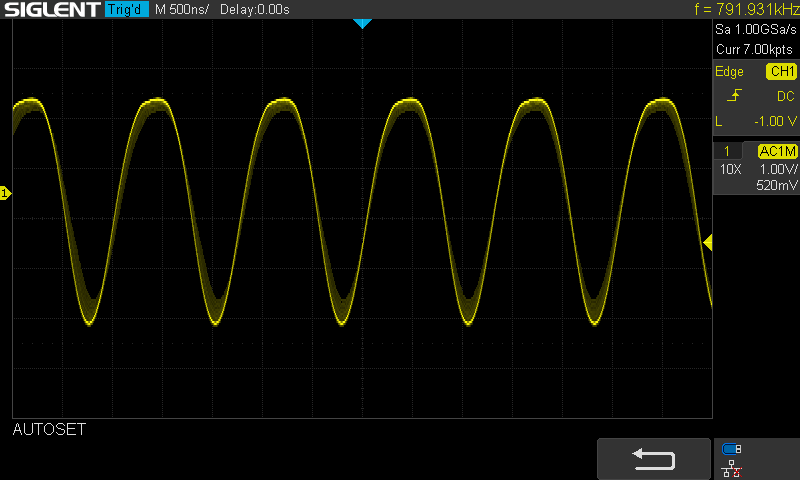This screenshot has height=480, width=800.
Task: Click the USB drive status icon
Action: (732, 449)
